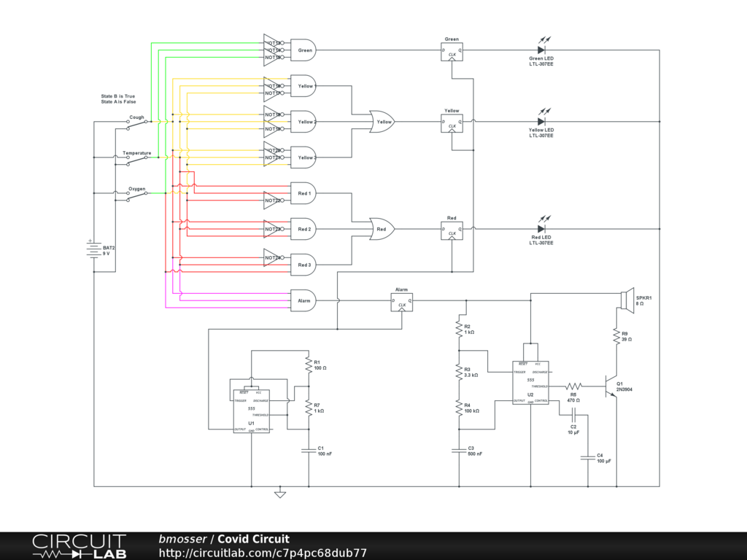Click the Red OR gate
747x560 pixels.
point(382,229)
